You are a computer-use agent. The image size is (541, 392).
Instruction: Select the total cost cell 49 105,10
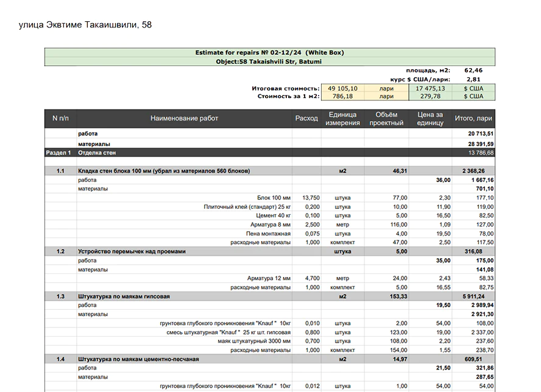tap(342, 88)
